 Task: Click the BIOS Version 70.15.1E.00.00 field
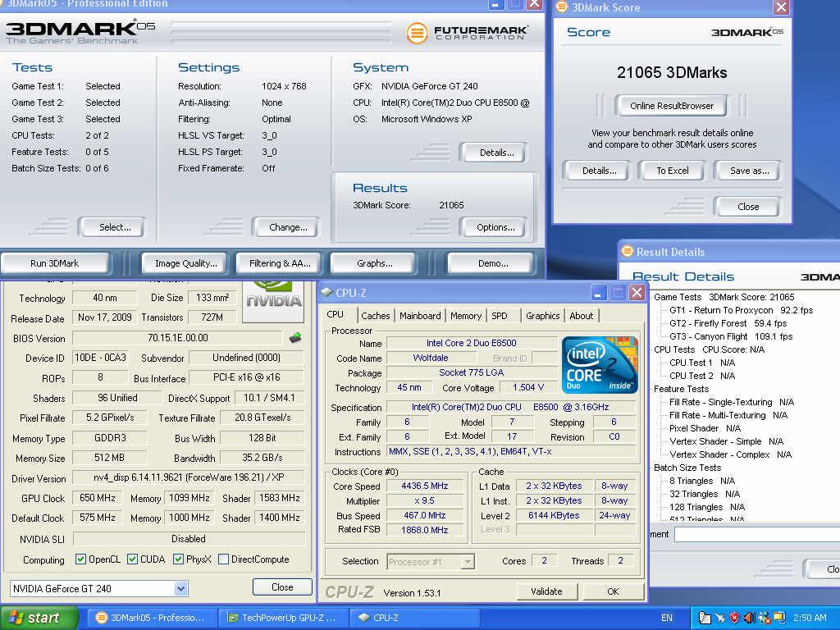(x=177, y=338)
